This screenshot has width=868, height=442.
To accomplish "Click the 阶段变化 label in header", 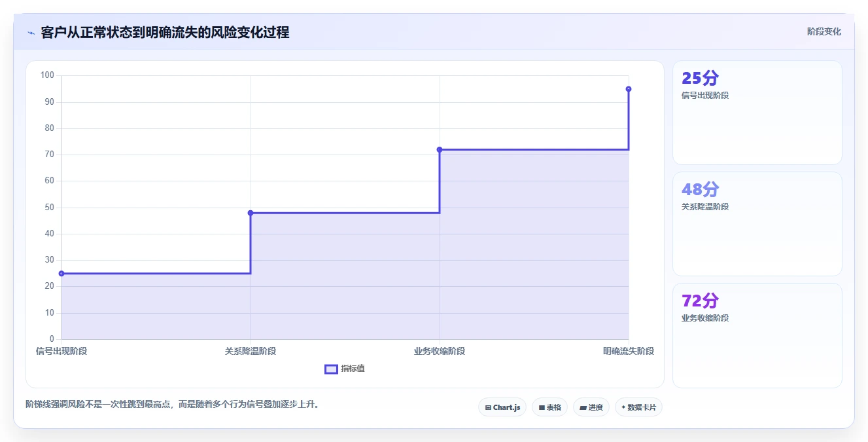I will point(824,31).
